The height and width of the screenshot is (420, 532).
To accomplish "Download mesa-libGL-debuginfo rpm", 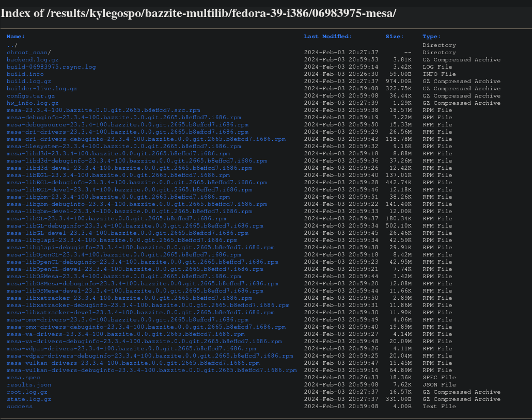I will (135, 226).
